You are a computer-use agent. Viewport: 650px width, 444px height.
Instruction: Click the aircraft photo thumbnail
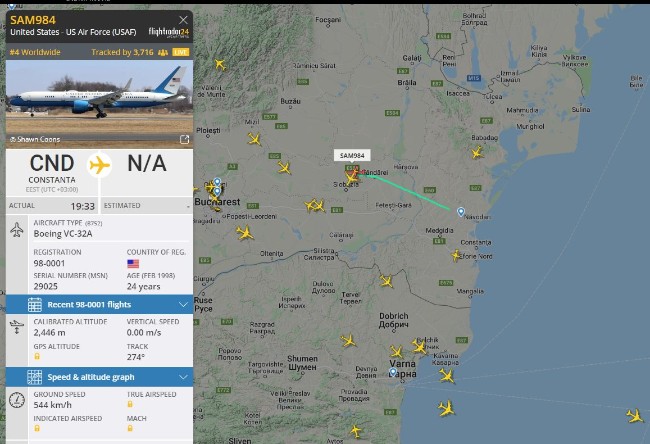pyautogui.click(x=99, y=104)
